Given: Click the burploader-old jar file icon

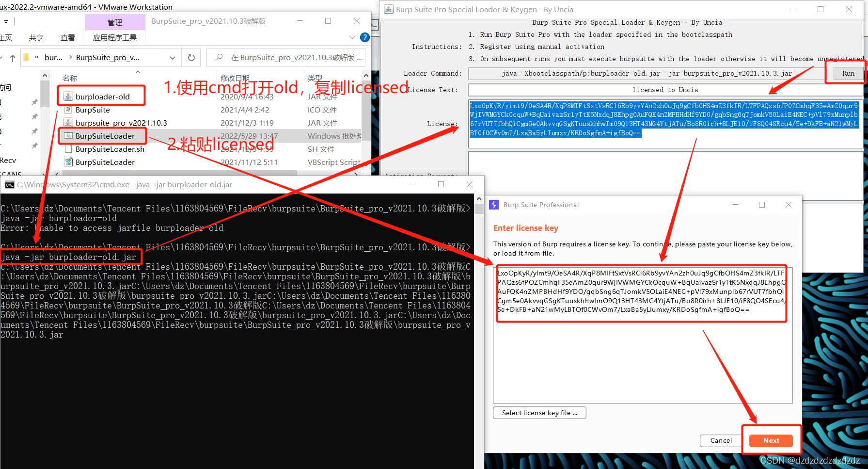Looking at the screenshot, I should pyautogui.click(x=68, y=97).
